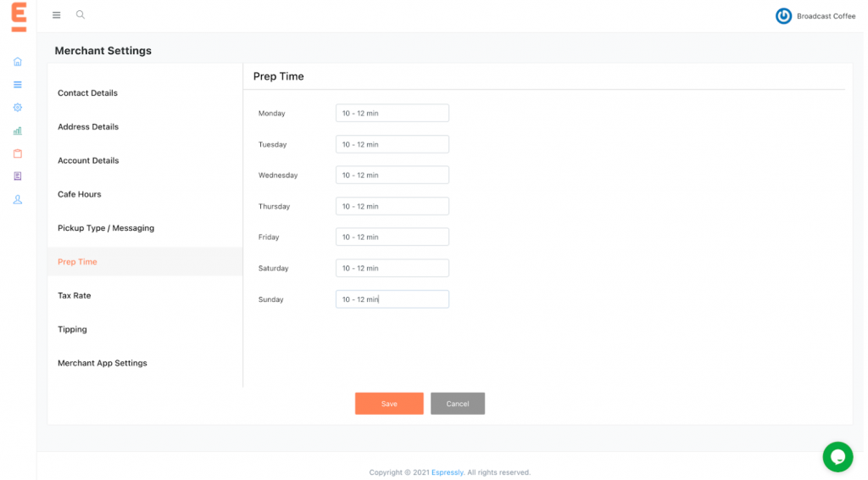Open the bar chart analytics icon
Screen dimensions: 868x480
18,131
